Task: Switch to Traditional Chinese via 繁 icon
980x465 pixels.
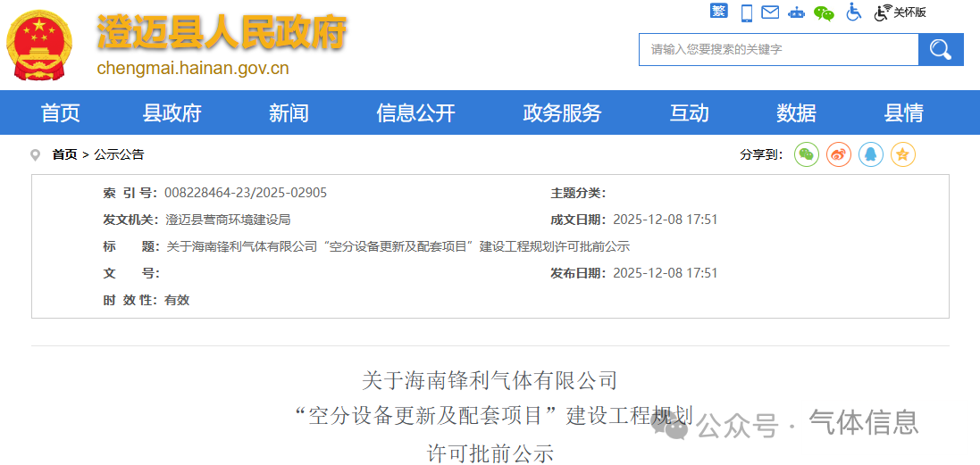Action: click(x=719, y=12)
